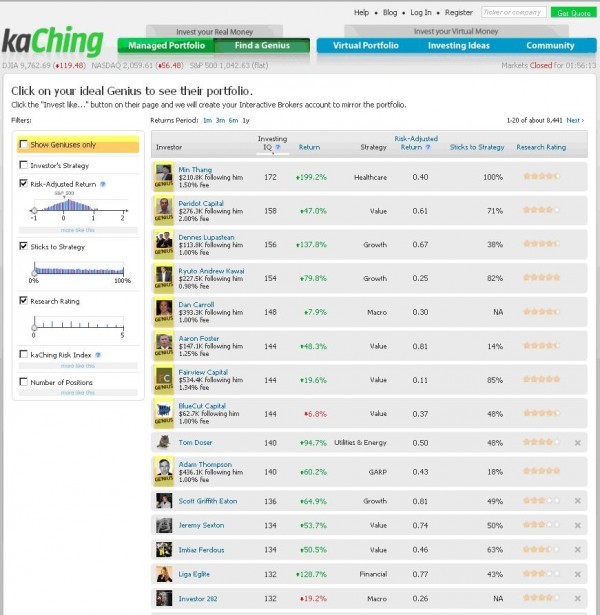Remove Liga Eglite row with X icon
Image resolution: width=600 pixels, height=615 pixels.
point(577,574)
